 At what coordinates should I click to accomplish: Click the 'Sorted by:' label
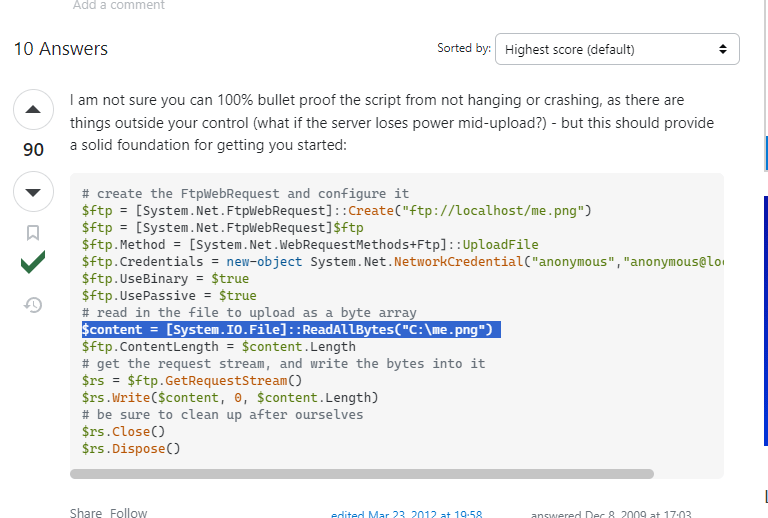pyautogui.click(x=464, y=48)
